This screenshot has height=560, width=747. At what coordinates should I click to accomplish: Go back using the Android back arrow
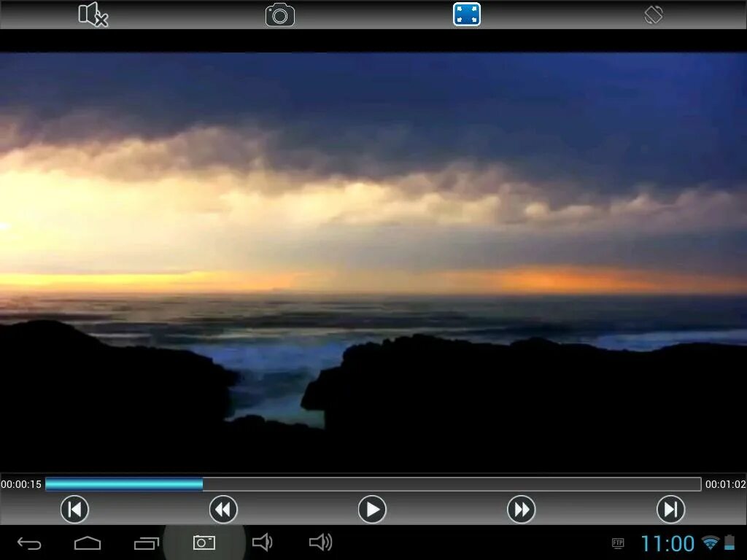click(29, 542)
